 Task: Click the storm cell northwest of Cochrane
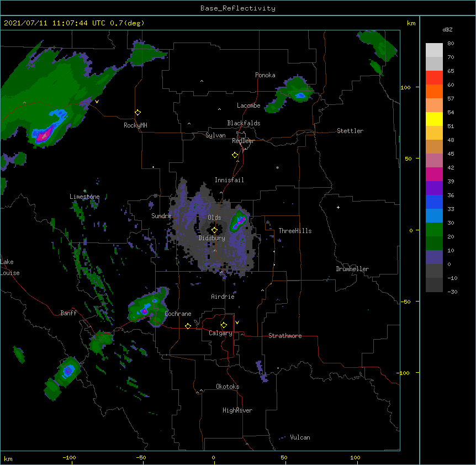(x=148, y=307)
